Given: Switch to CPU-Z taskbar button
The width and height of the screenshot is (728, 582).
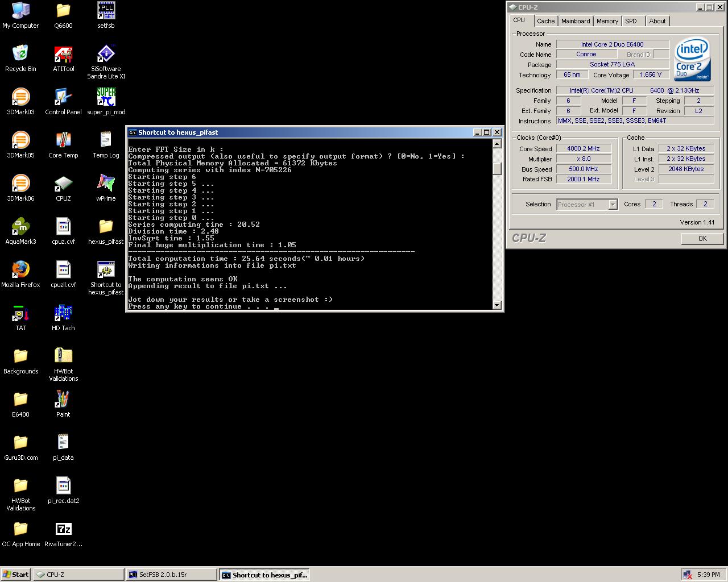Looking at the screenshot, I should (x=78, y=575).
